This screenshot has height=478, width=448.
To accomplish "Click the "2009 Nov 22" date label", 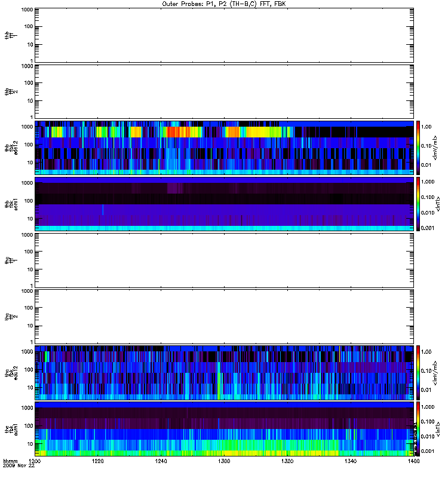I will [x=19, y=466].
